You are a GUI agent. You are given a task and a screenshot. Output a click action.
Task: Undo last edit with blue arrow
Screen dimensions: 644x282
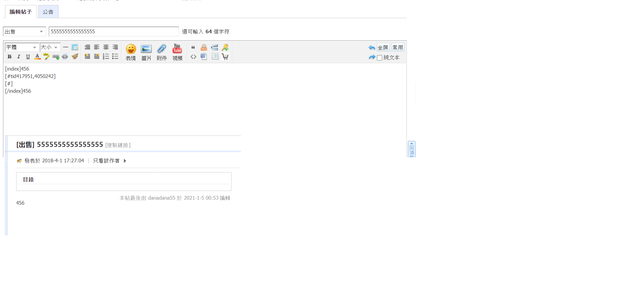(372, 47)
